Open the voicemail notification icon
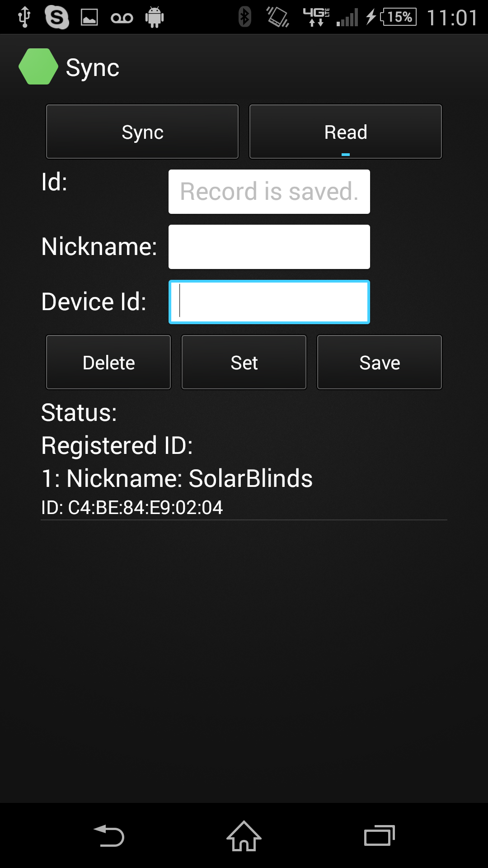Image resolution: width=488 pixels, height=868 pixels. pyautogui.click(x=122, y=18)
